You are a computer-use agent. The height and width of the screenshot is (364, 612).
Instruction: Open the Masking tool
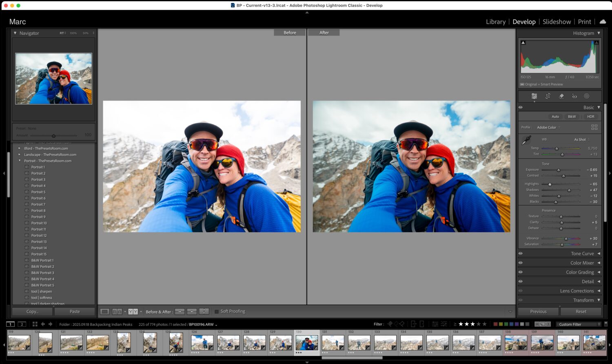[587, 96]
